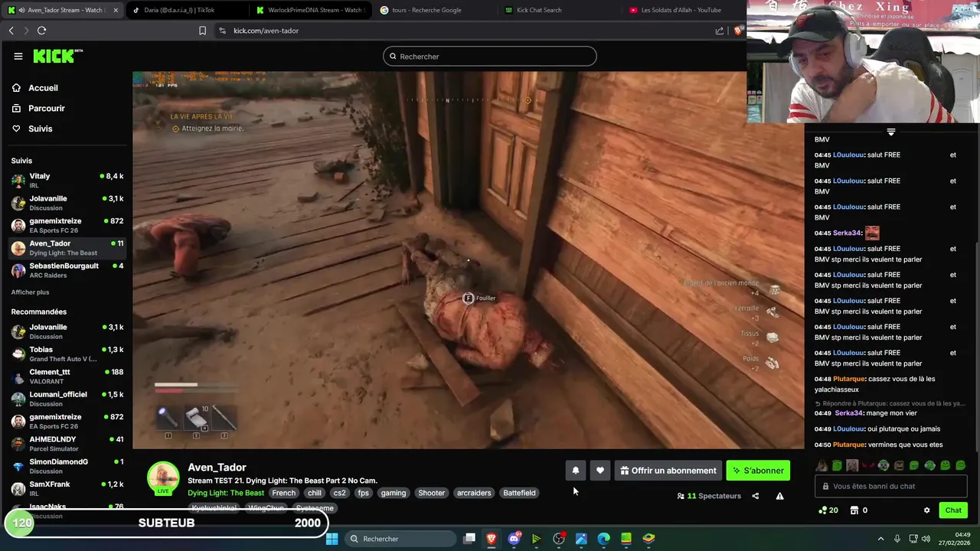Switch to WarlockPrimeDNA Stream tab
Viewport: 980px width, 551px height.
[x=310, y=10]
